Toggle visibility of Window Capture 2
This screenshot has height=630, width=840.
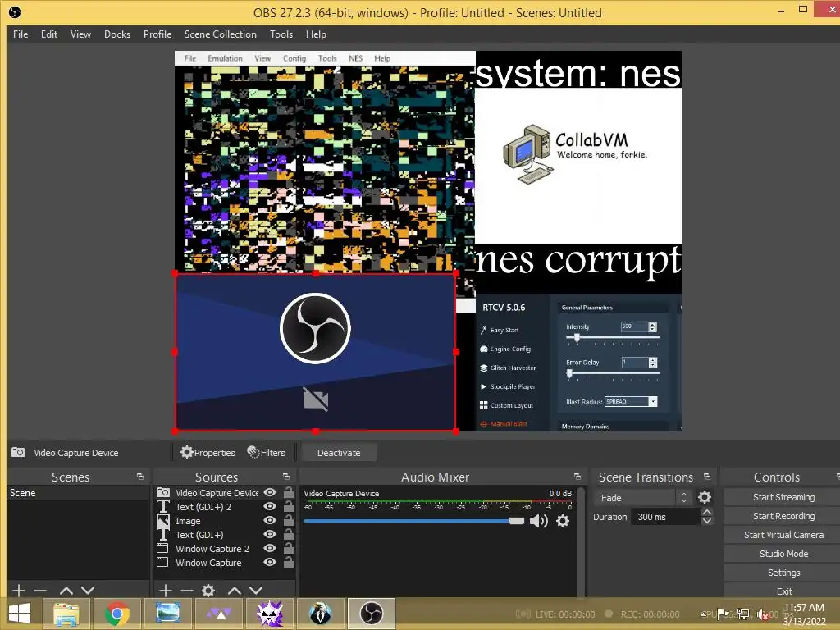[x=270, y=548]
